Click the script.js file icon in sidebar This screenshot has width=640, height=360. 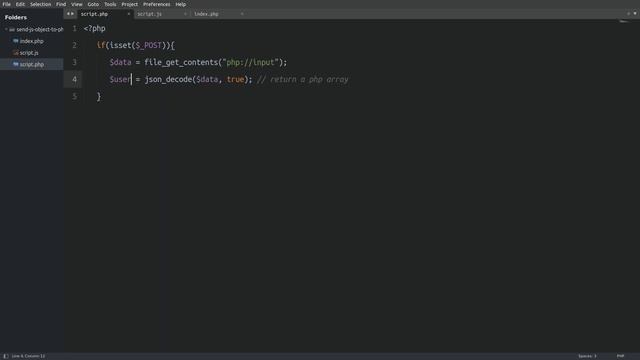[16, 53]
